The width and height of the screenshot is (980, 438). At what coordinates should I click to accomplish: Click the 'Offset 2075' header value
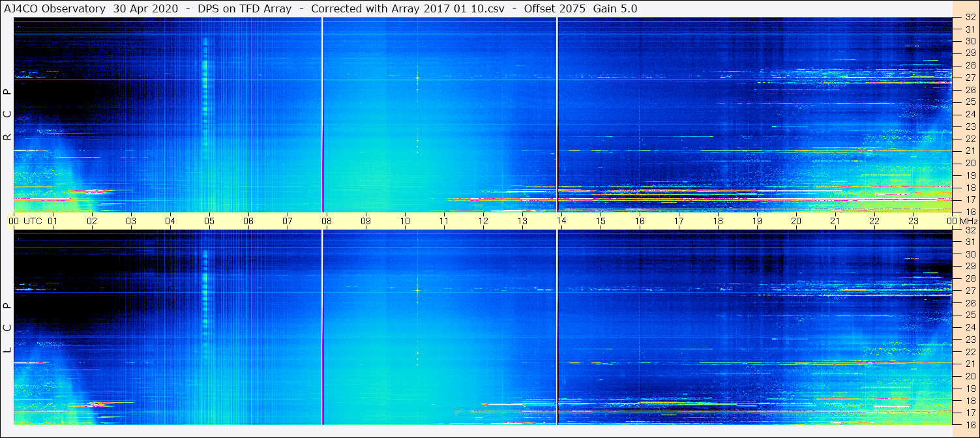click(x=554, y=8)
